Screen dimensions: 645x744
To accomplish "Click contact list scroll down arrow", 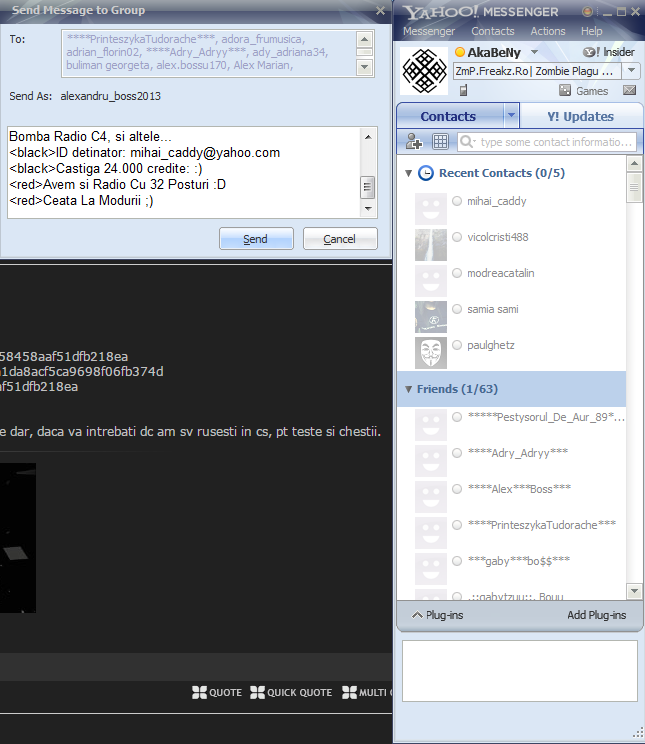I will [635, 591].
